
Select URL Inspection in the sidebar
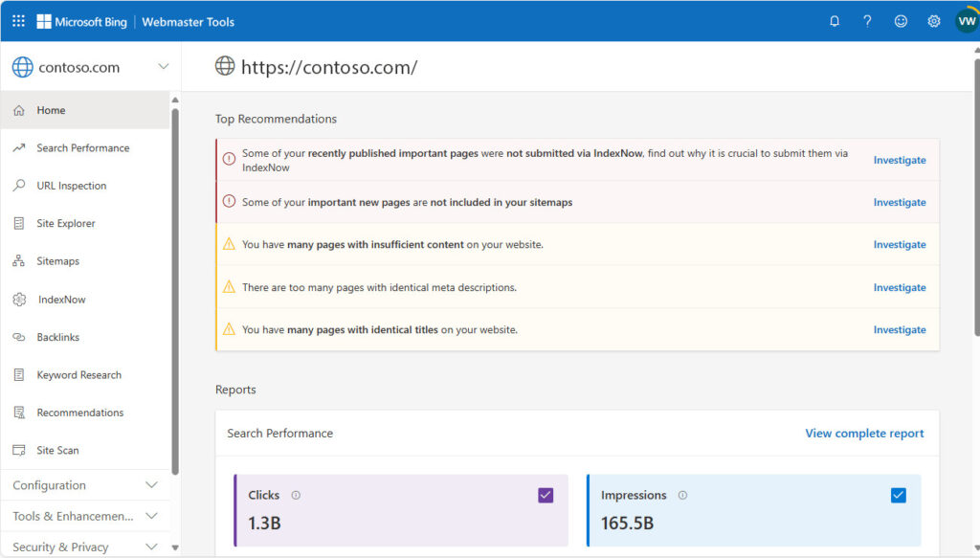(x=71, y=186)
